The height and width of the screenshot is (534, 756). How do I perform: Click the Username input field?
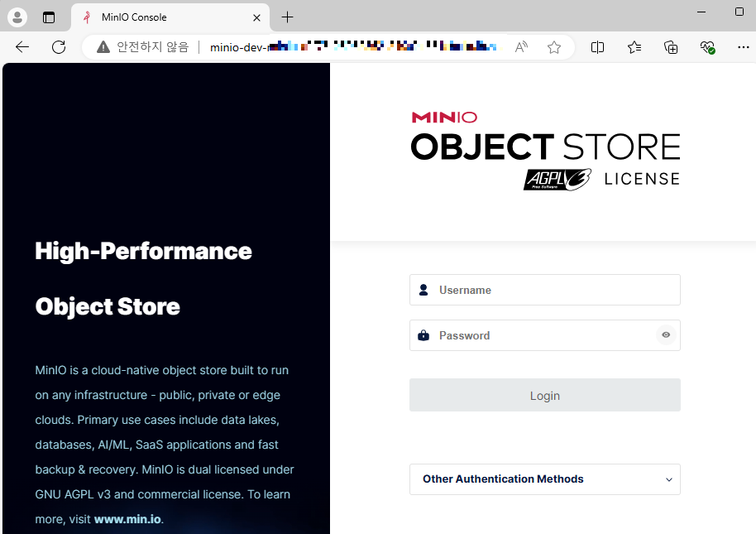coord(545,290)
